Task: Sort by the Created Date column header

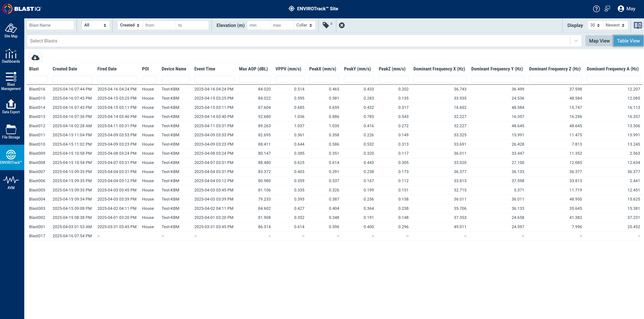Action: click(x=65, y=69)
